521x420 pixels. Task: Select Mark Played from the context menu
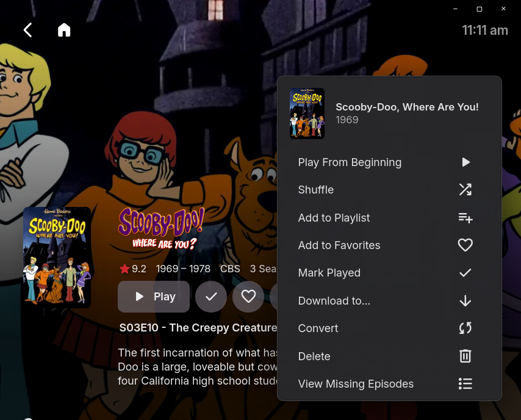tap(329, 273)
